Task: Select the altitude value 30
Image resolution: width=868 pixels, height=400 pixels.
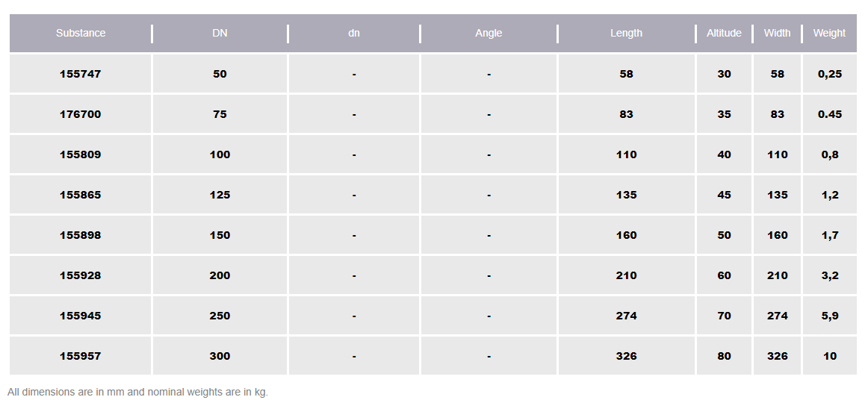Action: pos(724,74)
